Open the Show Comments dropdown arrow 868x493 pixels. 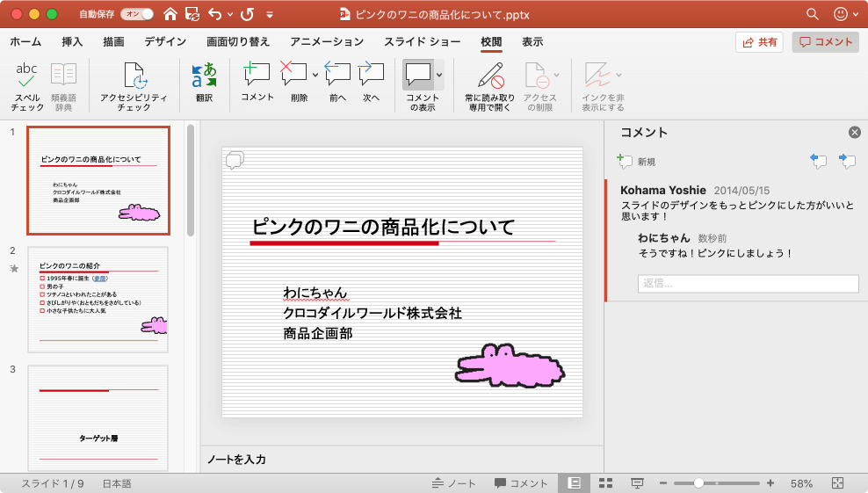(439, 76)
